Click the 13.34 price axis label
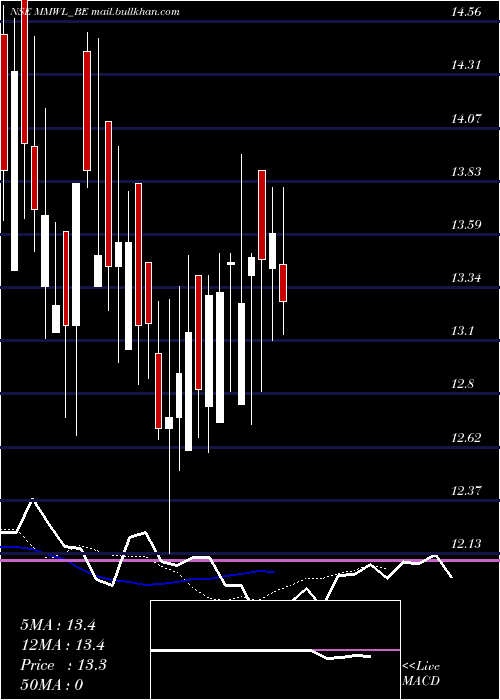 466,279
